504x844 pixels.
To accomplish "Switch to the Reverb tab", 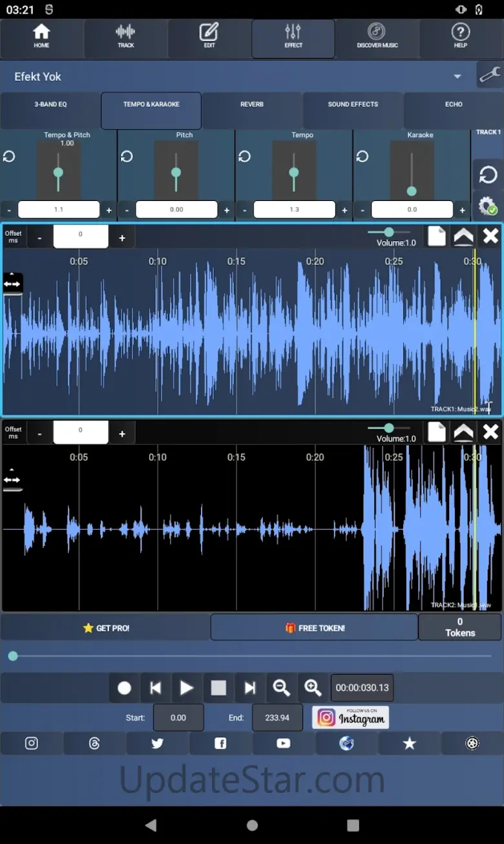I will 252,105.
